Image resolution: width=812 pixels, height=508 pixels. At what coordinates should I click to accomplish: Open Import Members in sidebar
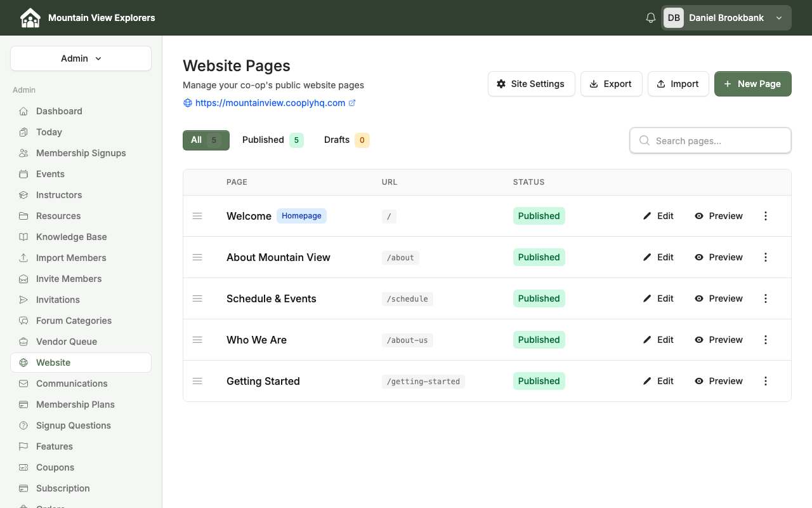(81, 258)
